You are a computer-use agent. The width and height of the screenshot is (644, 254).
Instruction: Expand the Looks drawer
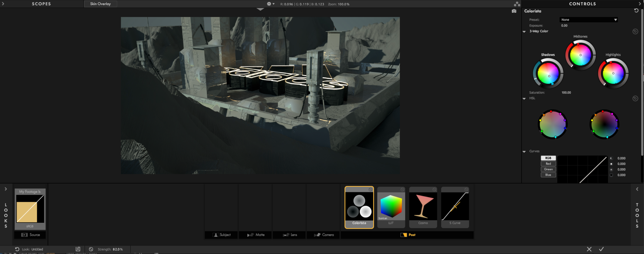point(6,189)
